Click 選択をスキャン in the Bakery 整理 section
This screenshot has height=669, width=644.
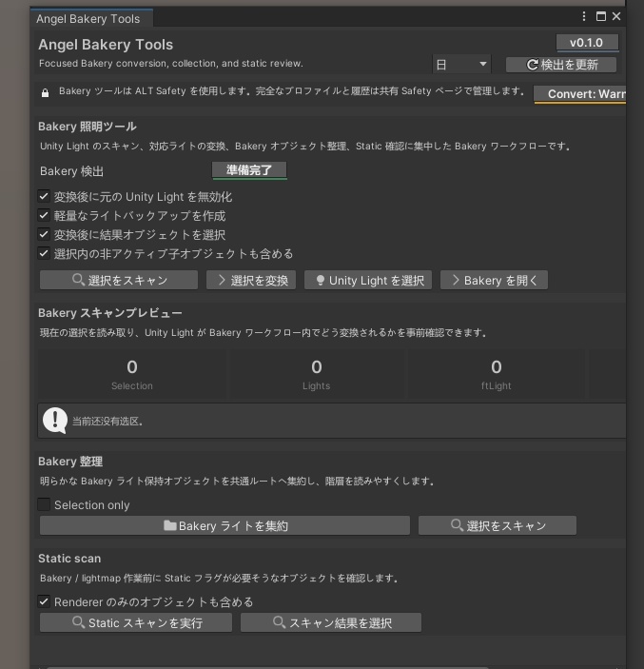coord(498,525)
